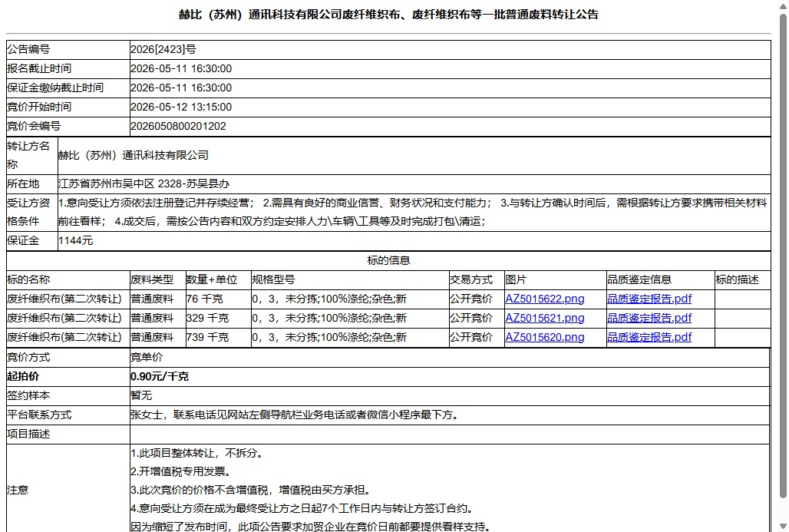Click note line 1.此项目整体转让，不拆分。
Image resolution: width=789 pixels, height=532 pixels.
(197, 453)
